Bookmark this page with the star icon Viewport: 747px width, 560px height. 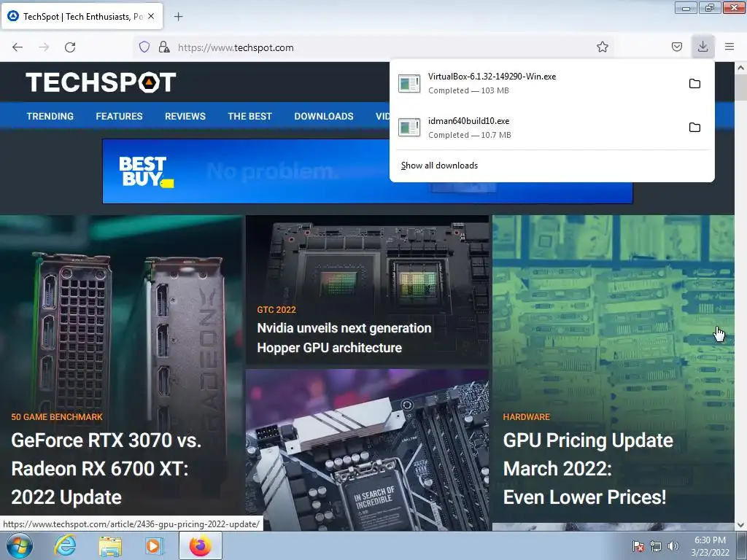[x=602, y=47]
